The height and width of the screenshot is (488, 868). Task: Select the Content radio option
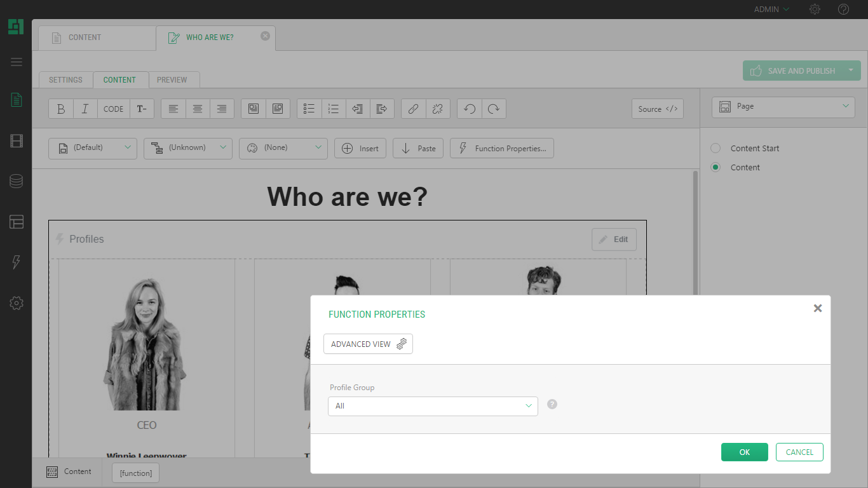coord(715,167)
